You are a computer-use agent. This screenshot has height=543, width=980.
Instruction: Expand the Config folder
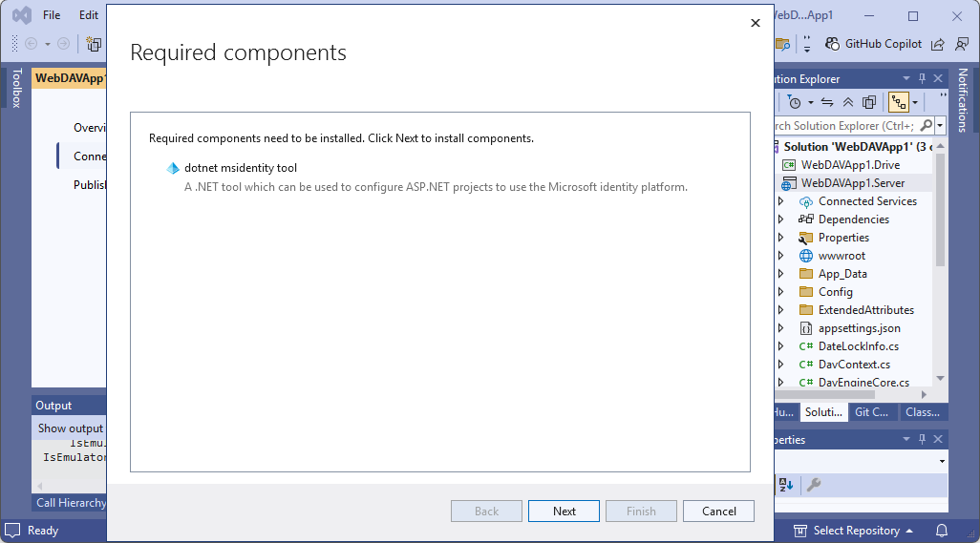(x=780, y=291)
